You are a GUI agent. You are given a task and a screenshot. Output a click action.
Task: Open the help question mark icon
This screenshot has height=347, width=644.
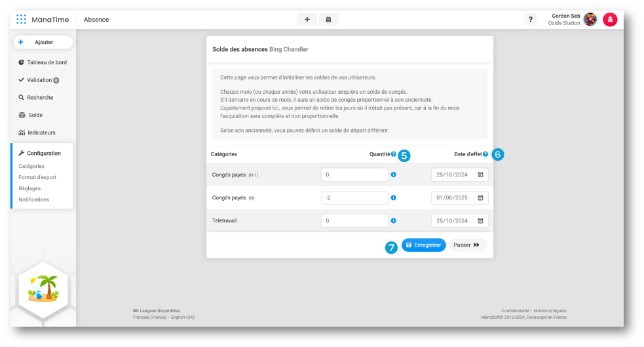click(530, 20)
